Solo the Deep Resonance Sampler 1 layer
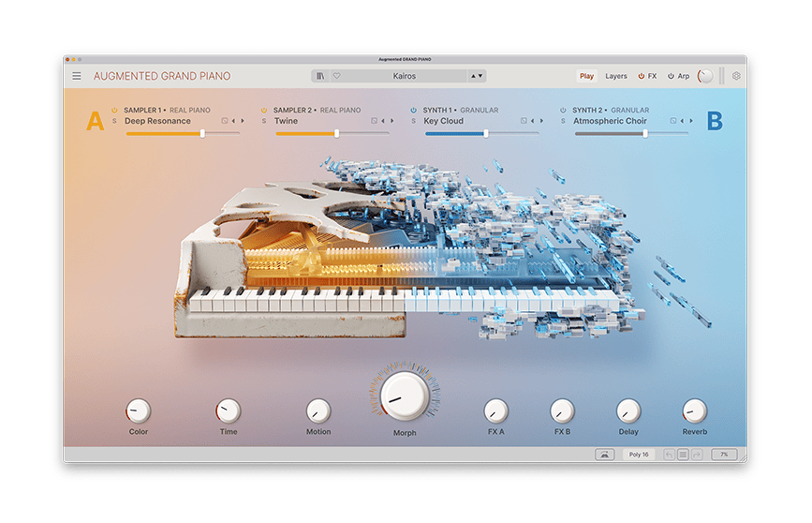The image size is (812, 523). pos(114,121)
